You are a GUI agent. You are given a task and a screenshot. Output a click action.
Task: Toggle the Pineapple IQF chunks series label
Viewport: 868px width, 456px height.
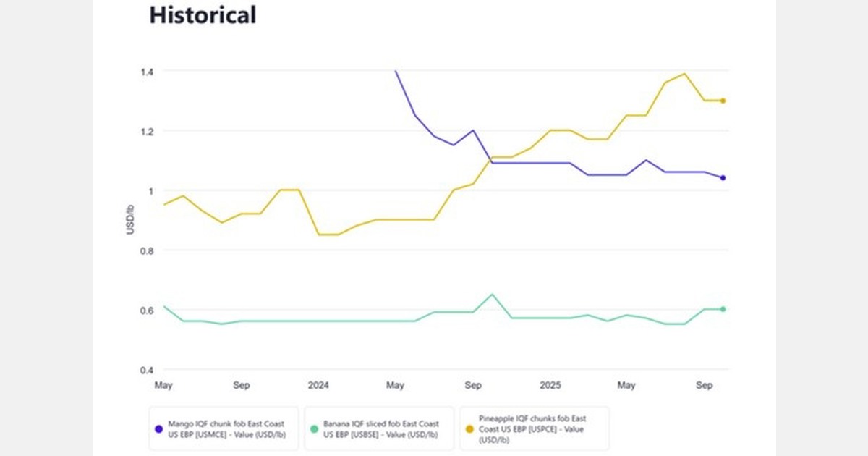[x=532, y=428]
